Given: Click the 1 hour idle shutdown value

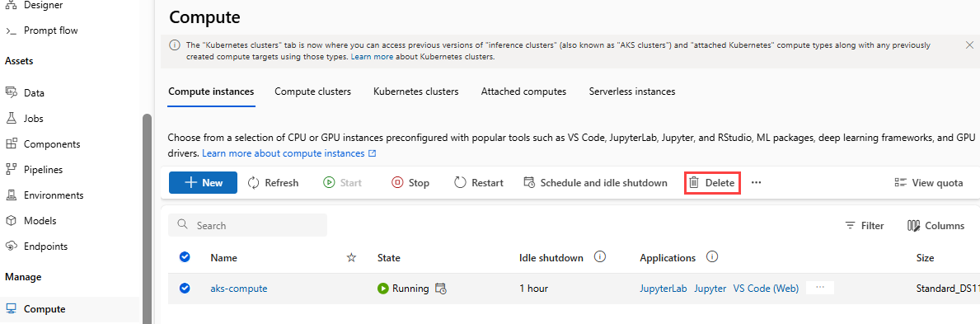Looking at the screenshot, I should (534, 289).
